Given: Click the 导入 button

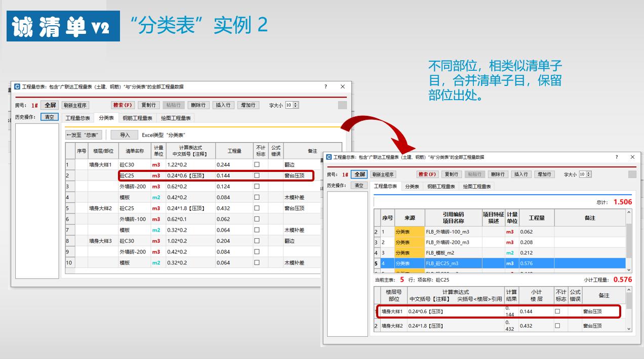Looking at the screenshot, I should [125, 135].
